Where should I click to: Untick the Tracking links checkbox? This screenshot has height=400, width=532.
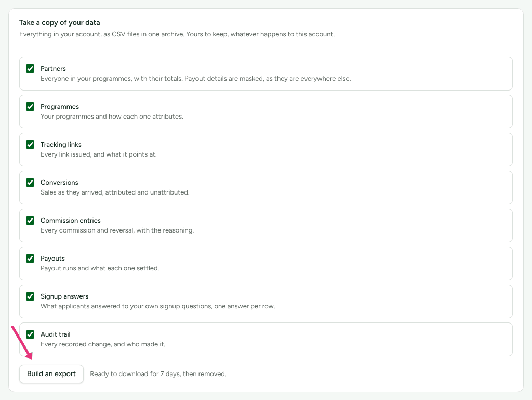coord(30,145)
